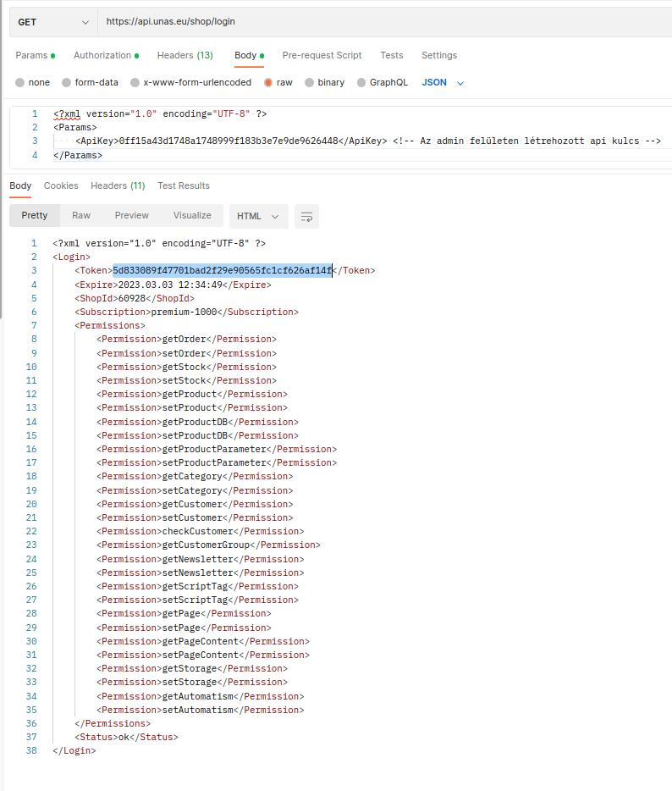Select the response Body tab
The height and width of the screenshot is (791, 672).
20,186
